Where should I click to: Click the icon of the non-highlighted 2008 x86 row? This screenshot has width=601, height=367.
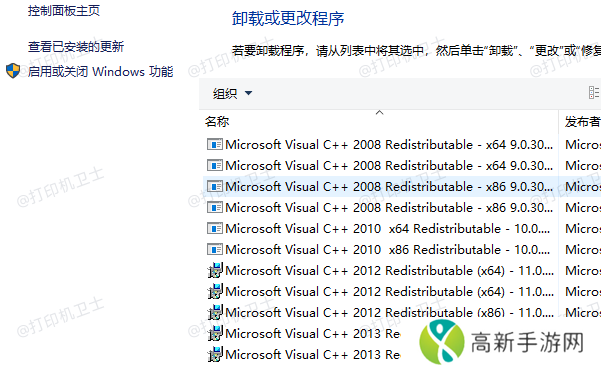click(215, 208)
